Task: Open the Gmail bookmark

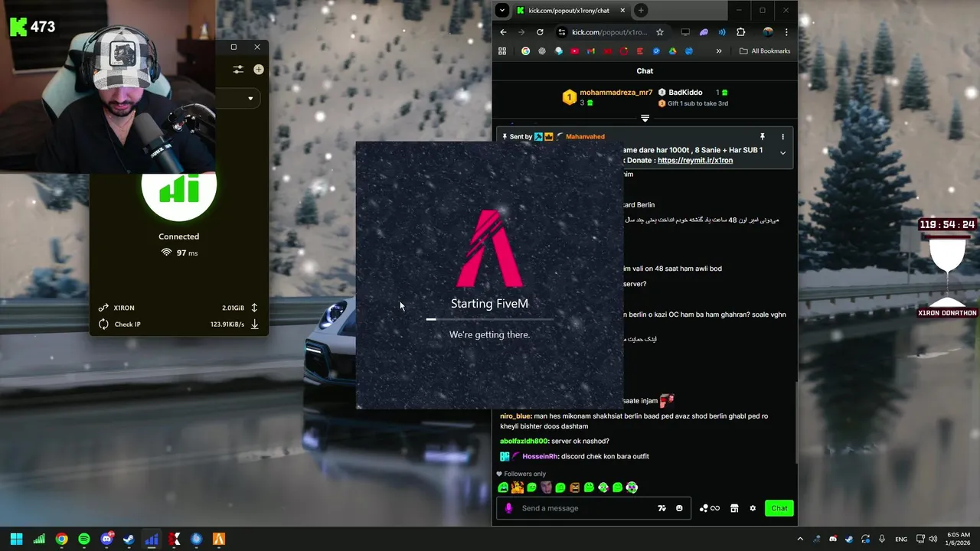Action: click(x=590, y=51)
